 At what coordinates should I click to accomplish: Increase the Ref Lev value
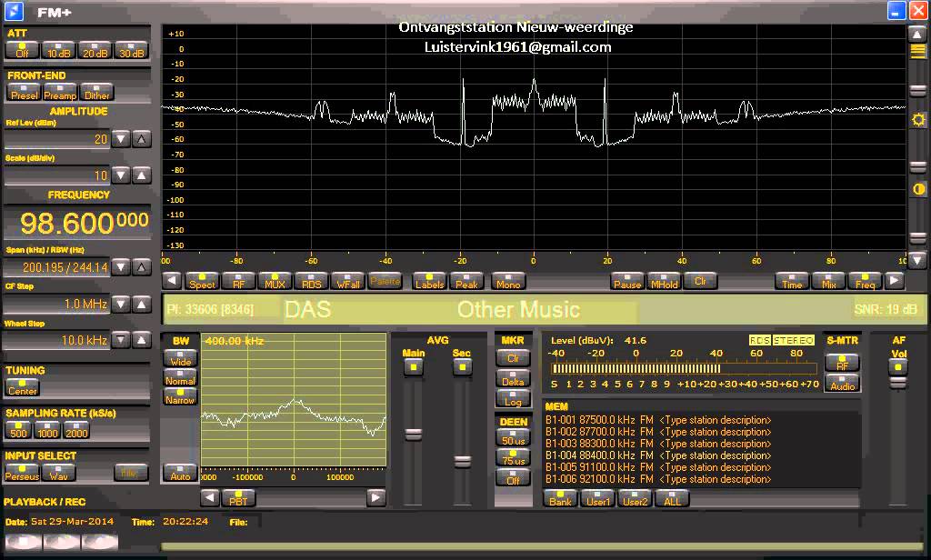point(141,139)
